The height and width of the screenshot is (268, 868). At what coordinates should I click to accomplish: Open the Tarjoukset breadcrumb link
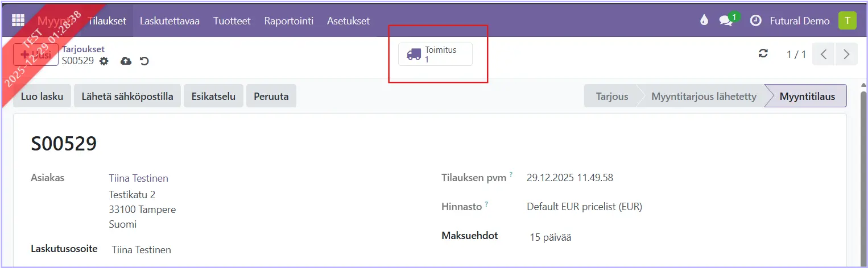pyautogui.click(x=83, y=49)
